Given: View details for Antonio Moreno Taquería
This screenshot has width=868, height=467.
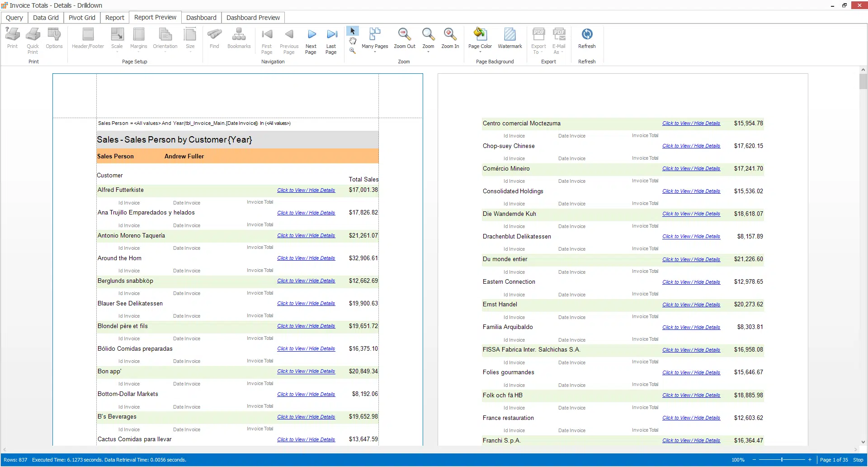Looking at the screenshot, I should pos(306,235).
